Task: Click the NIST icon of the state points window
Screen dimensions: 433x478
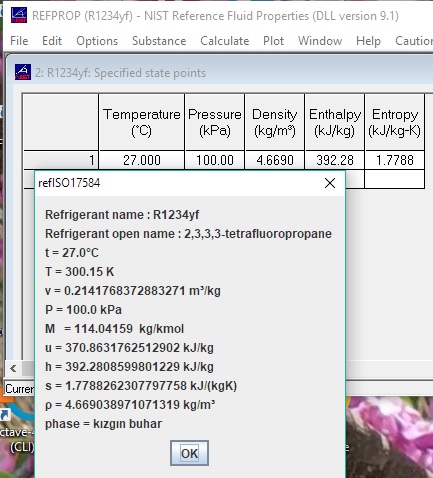Action: click(x=23, y=72)
